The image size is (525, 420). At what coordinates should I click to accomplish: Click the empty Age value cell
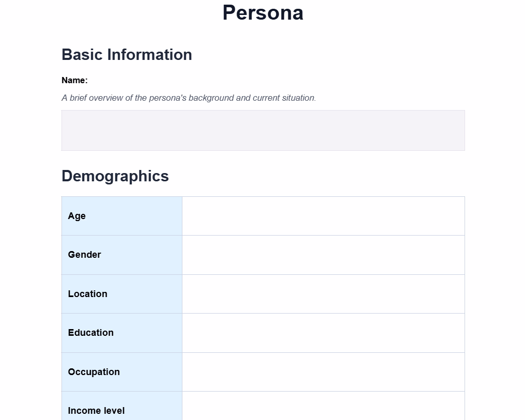pyautogui.click(x=323, y=216)
